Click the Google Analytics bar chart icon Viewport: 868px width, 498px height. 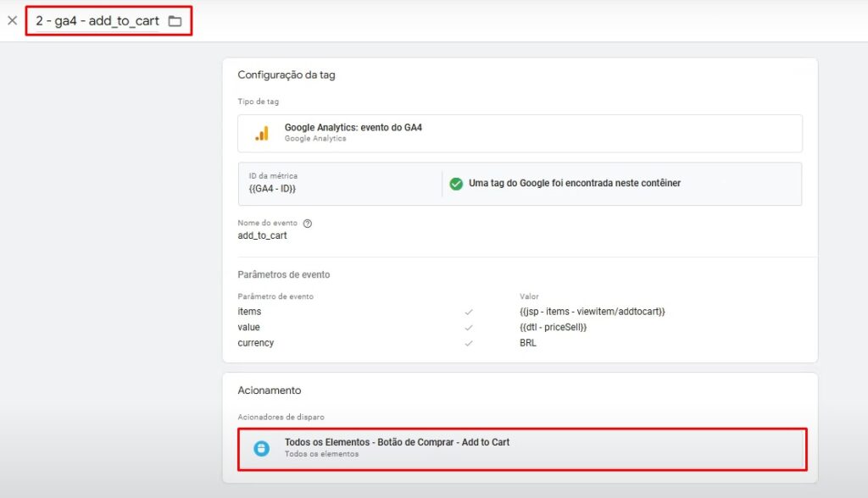click(x=262, y=133)
